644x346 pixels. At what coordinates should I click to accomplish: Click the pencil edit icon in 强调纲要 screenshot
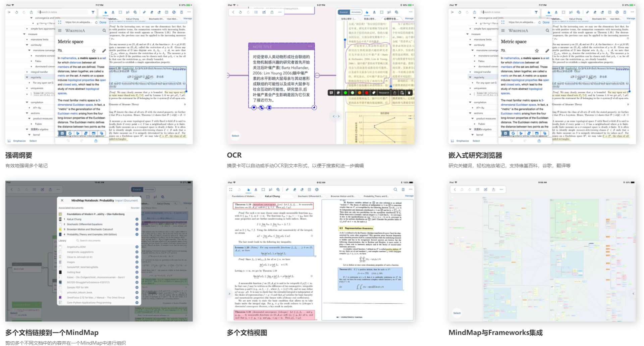104,51
